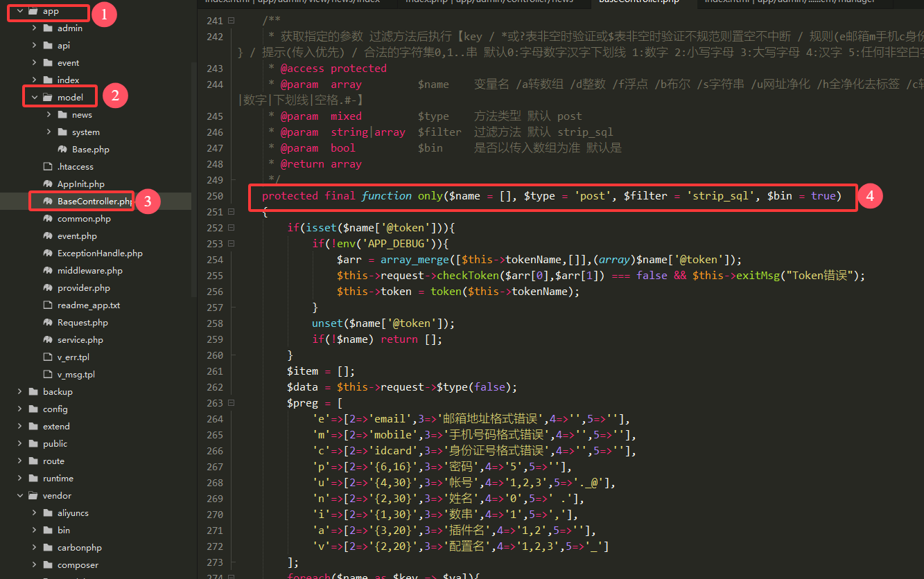924x579 pixels.
Task: Click the file icon beside .htaccess
Action: point(48,167)
